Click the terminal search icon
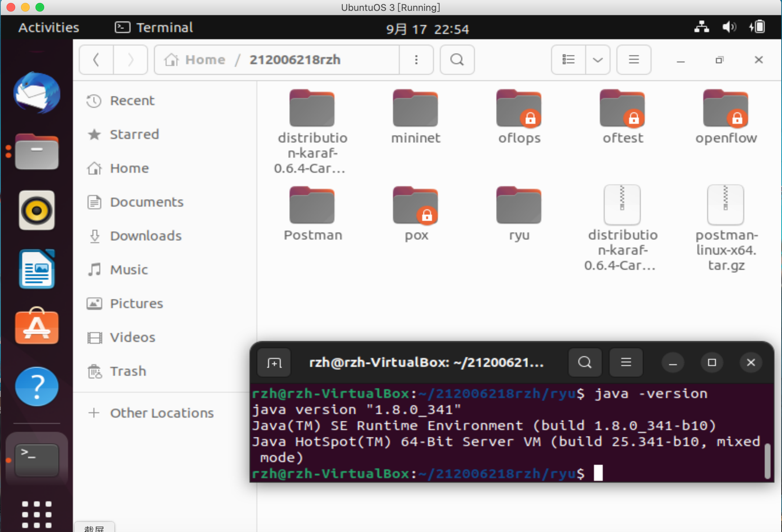This screenshot has width=782, height=532. [x=585, y=363]
